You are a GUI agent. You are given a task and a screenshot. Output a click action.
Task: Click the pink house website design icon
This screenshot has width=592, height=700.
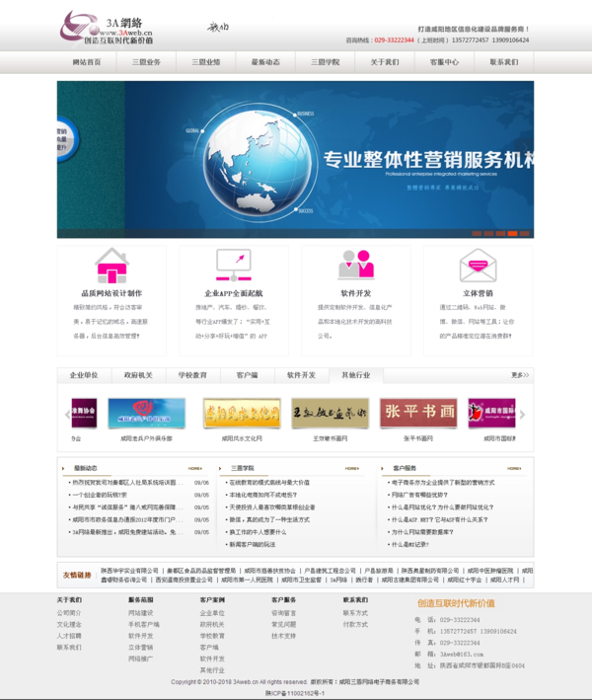(111, 265)
